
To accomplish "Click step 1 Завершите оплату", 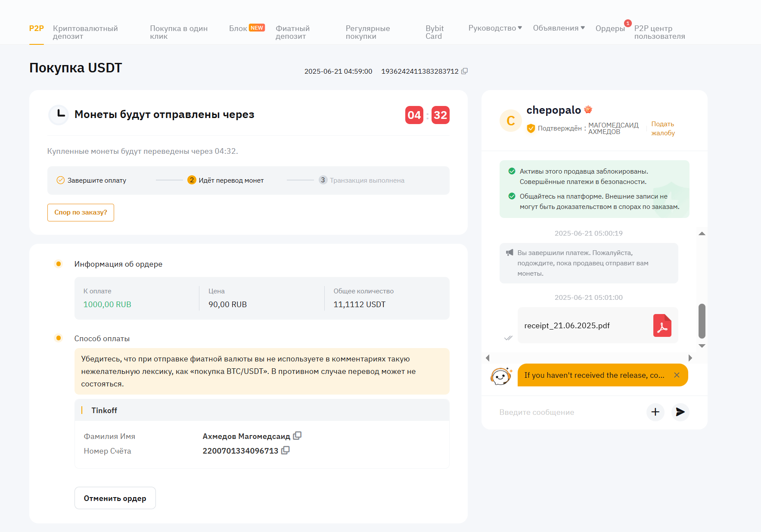I will 91,180.
